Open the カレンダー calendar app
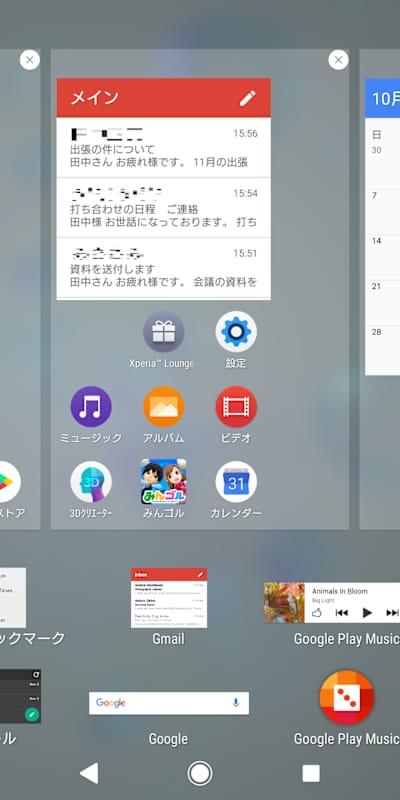 (x=236, y=482)
